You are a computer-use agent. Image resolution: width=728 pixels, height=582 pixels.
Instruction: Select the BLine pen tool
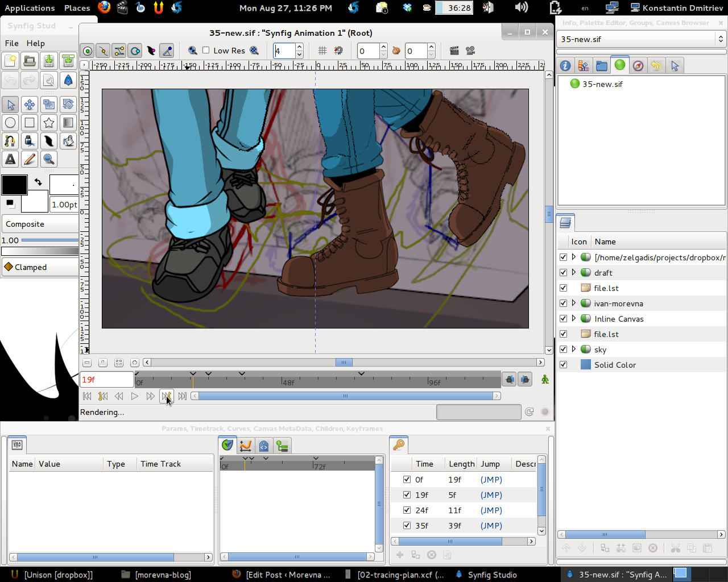[10, 140]
